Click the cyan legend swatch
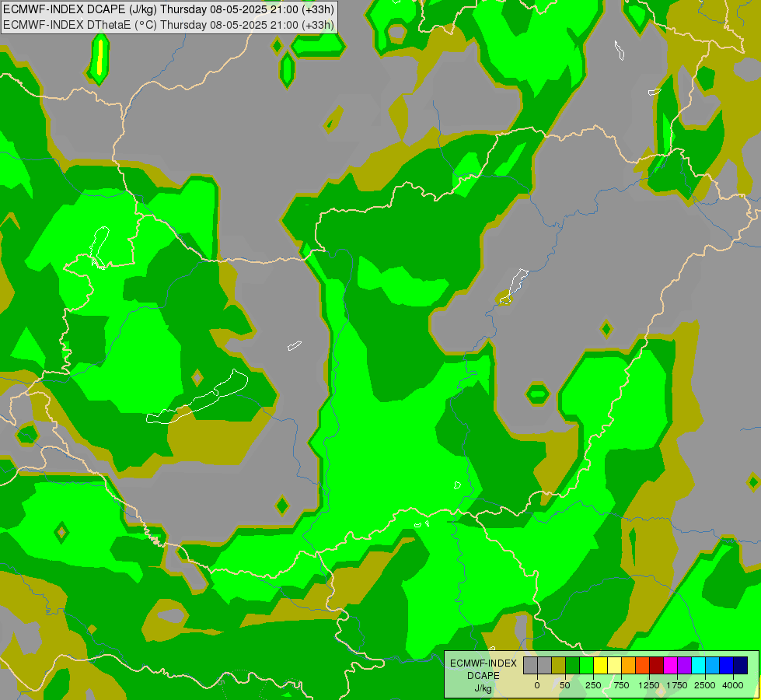 pyautogui.click(x=698, y=665)
